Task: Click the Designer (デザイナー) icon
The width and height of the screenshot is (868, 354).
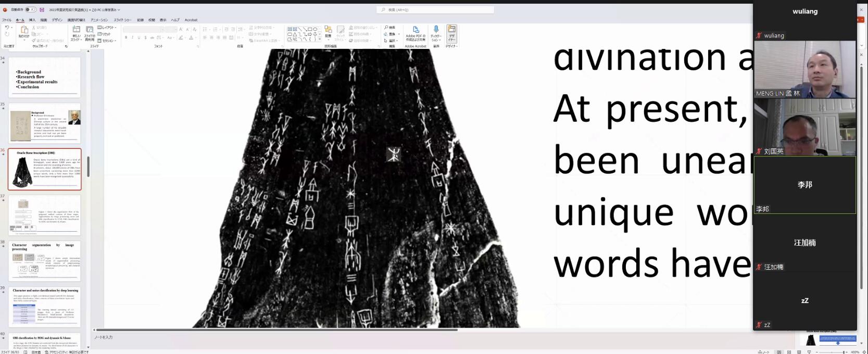Action: 451,33
